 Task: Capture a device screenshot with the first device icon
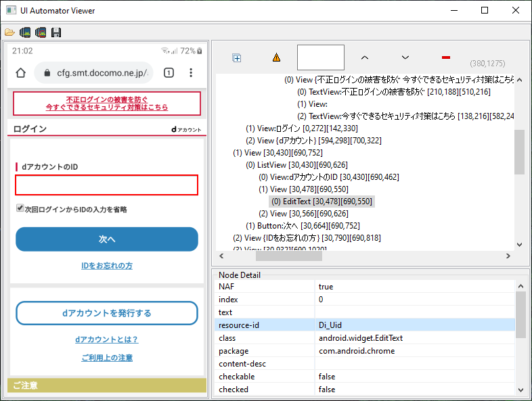(25, 32)
